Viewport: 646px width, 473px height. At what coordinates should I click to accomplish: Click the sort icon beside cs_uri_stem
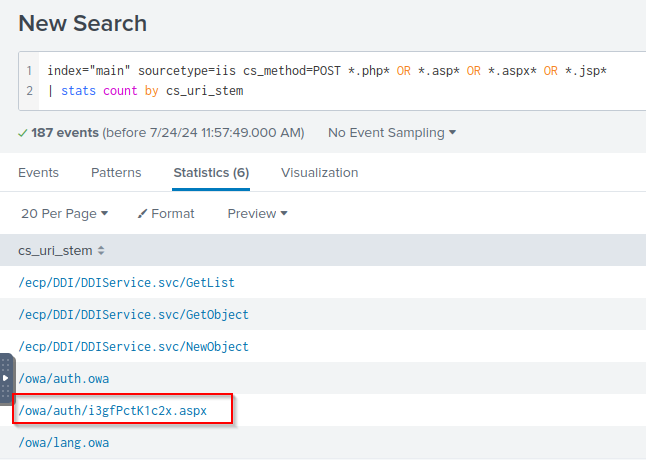pyautogui.click(x=101, y=250)
